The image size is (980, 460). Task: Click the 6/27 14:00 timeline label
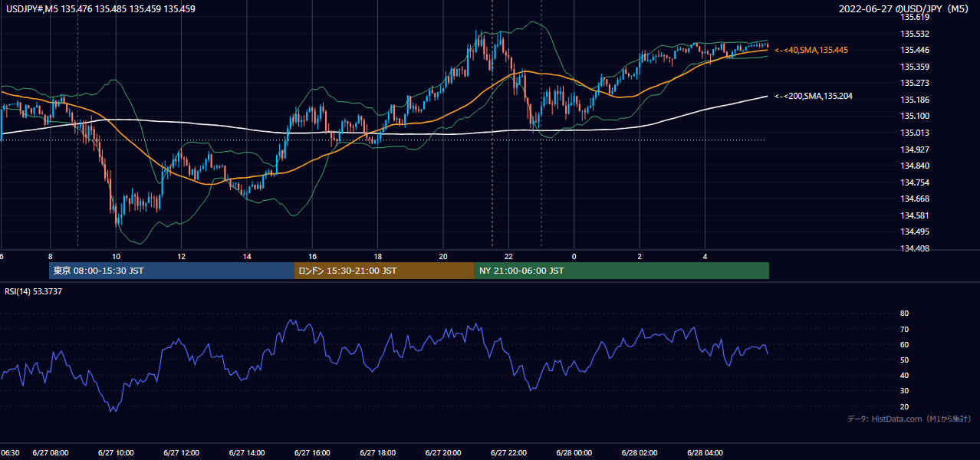[247, 452]
